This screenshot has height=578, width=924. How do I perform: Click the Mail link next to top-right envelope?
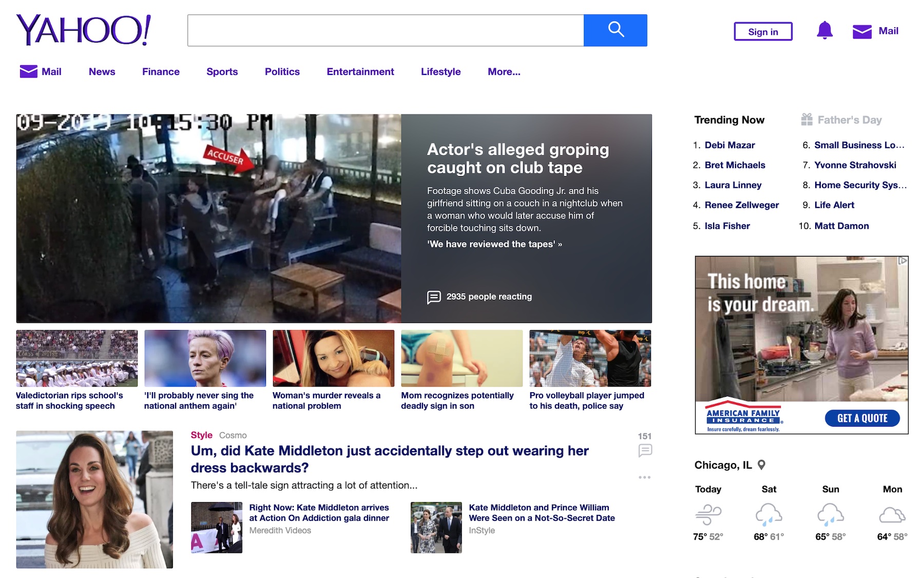point(889,31)
